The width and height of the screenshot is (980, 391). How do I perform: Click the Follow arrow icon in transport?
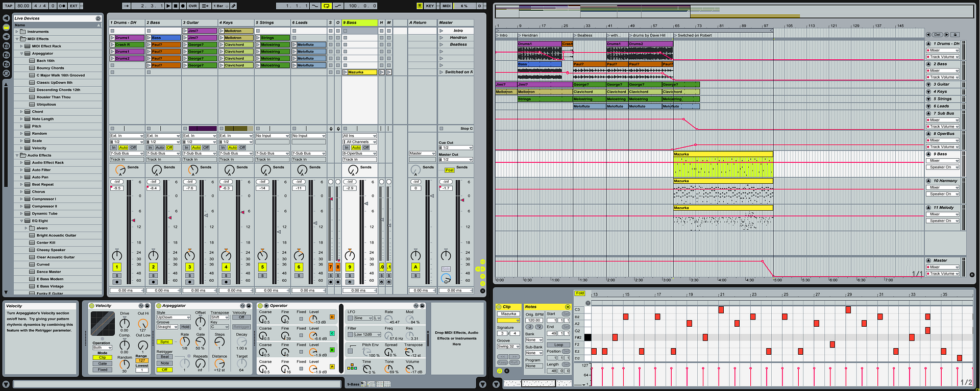[127, 6]
